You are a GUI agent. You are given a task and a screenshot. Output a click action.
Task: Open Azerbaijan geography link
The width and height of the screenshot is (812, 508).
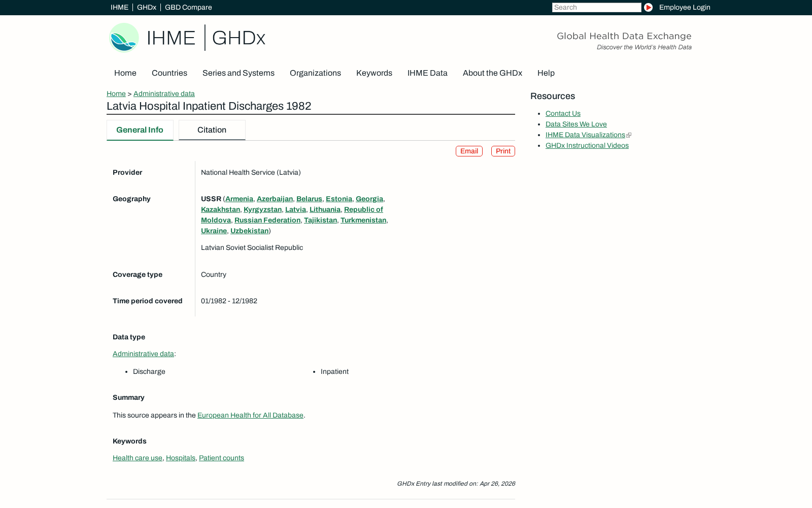(x=275, y=199)
